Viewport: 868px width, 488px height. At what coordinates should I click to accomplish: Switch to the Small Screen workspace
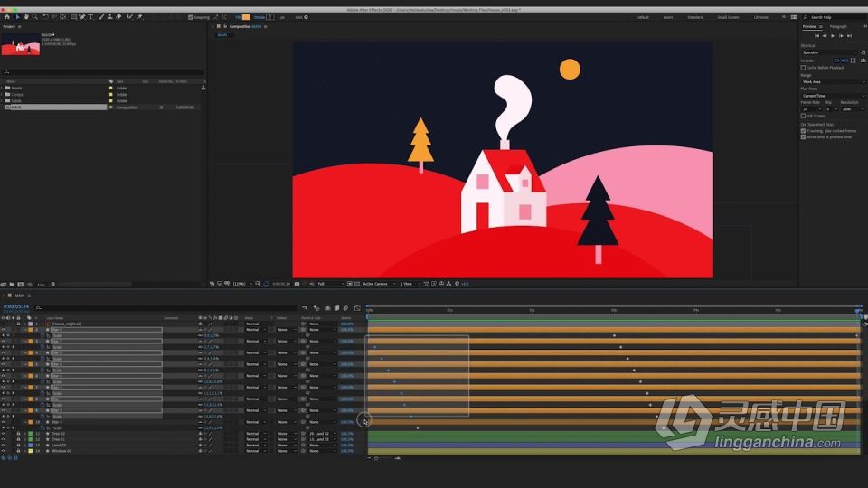[728, 17]
